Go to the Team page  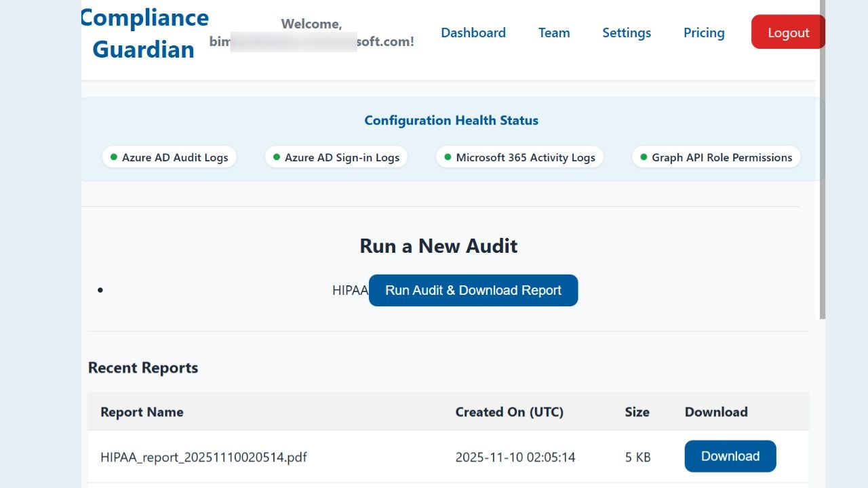click(x=554, y=33)
